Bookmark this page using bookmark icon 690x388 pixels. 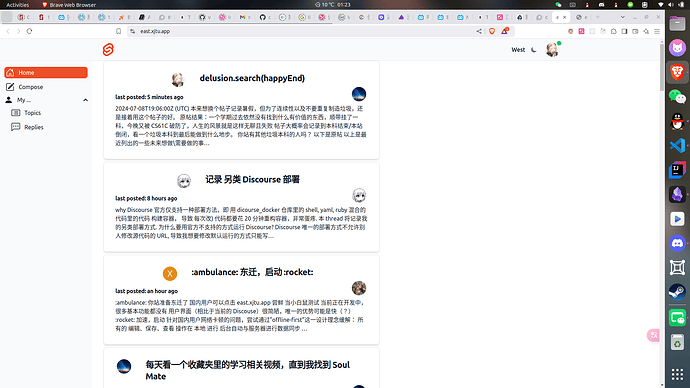(x=118, y=31)
